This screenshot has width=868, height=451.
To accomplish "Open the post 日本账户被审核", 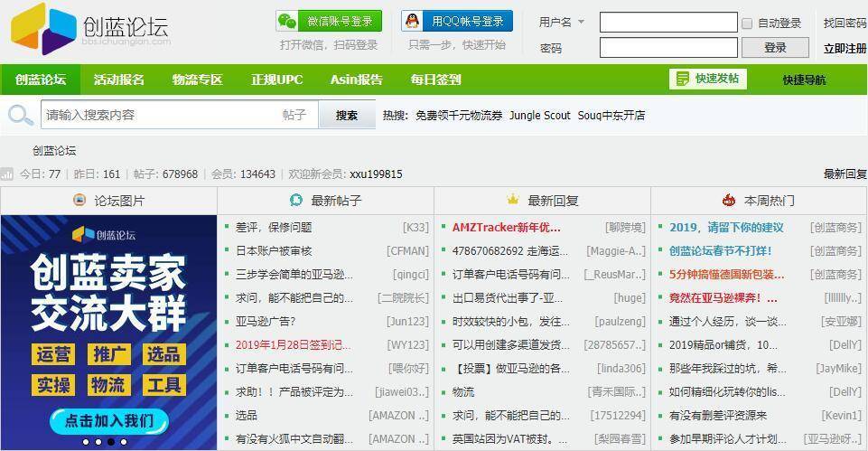I will (274, 251).
